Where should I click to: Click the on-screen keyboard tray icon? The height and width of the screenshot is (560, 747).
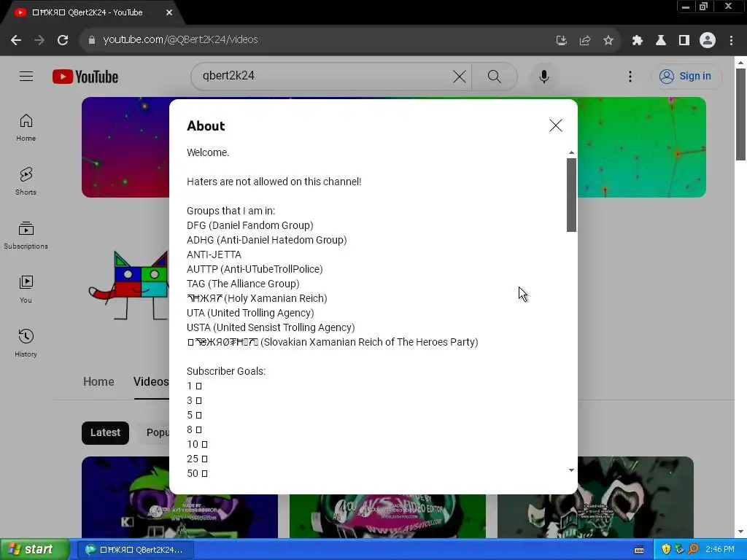pos(639,550)
